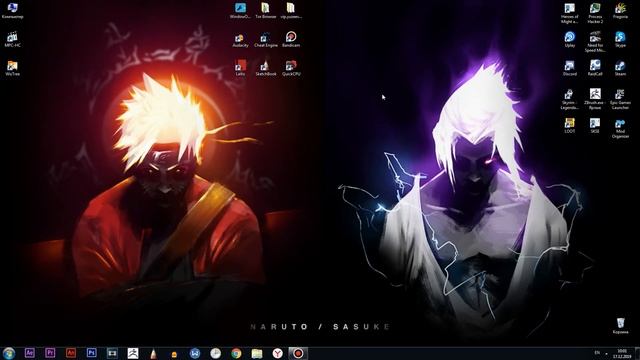Switch to Bandicam recorder taskbar button
The image size is (640, 360).
[298, 353]
